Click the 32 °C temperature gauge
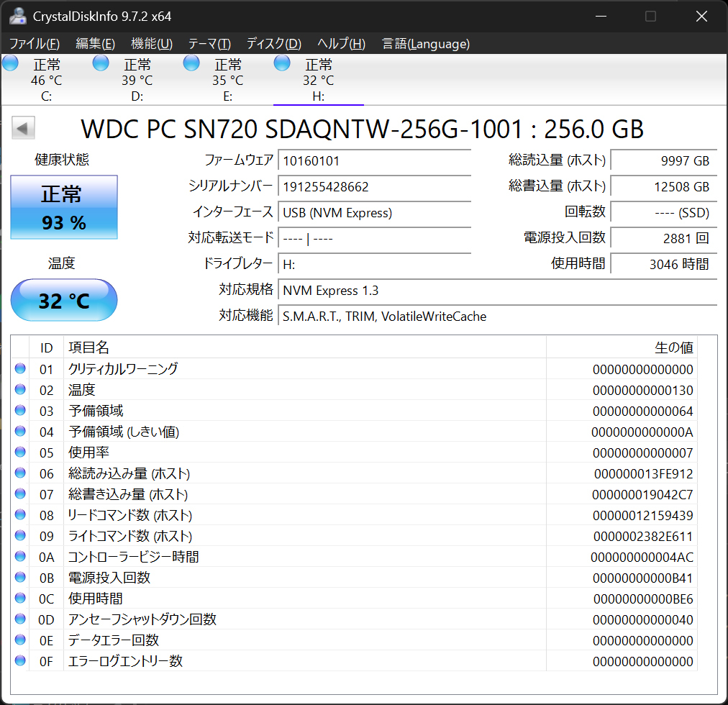The width and height of the screenshot is (728, 705). coord(63,300)
